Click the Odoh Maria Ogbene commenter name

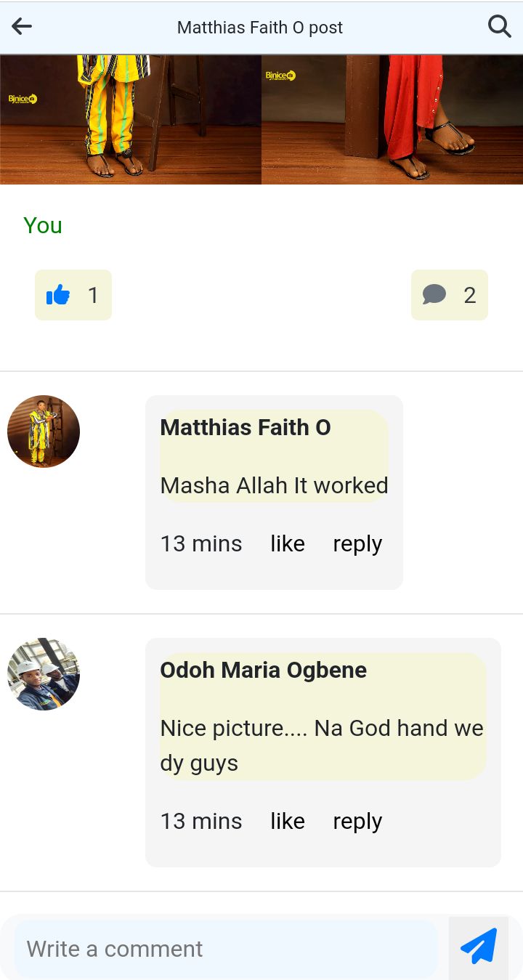tap(263, 670)
